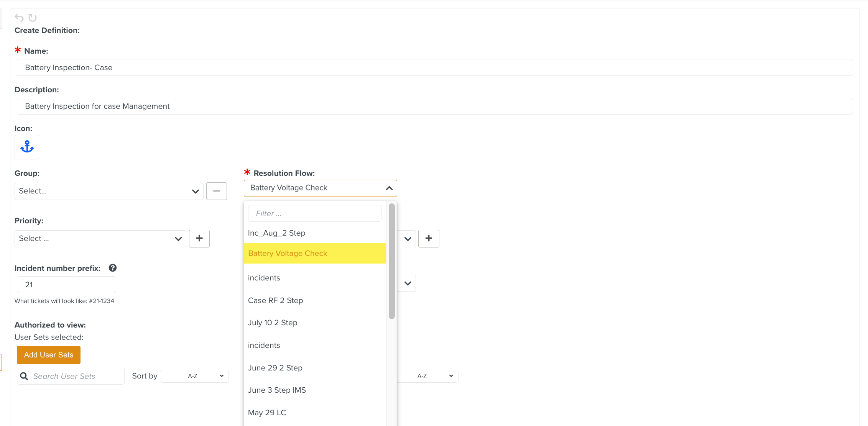Open the Priority select dropdown
Viewport: 868px width, 426px height.
100,238
